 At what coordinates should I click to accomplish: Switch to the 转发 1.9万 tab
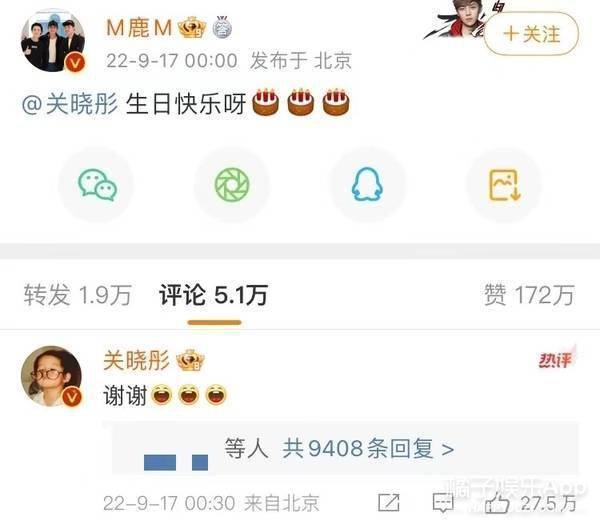coord(78,295)
